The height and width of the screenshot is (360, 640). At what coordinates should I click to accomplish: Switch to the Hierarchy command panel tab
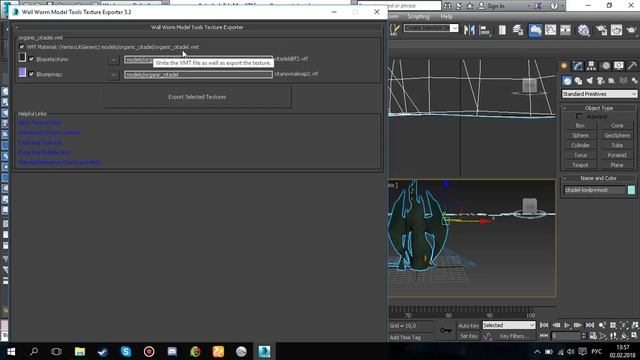(591, 66)
